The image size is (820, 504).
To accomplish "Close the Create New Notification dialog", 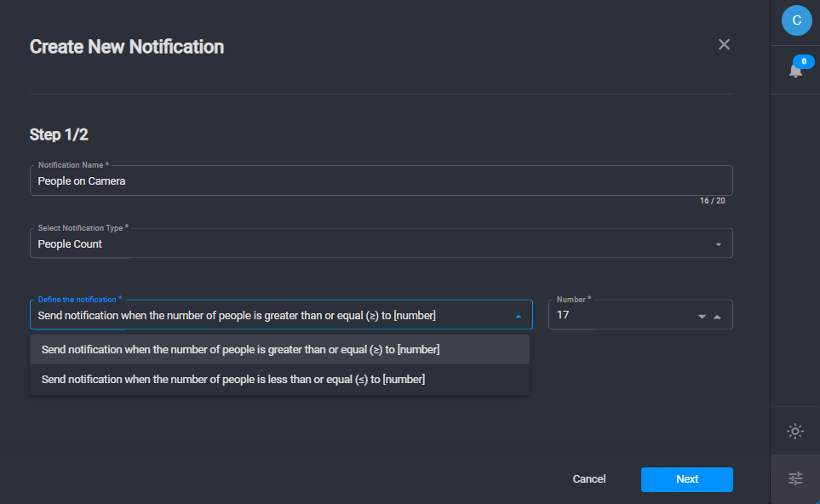I will [724, 44].
